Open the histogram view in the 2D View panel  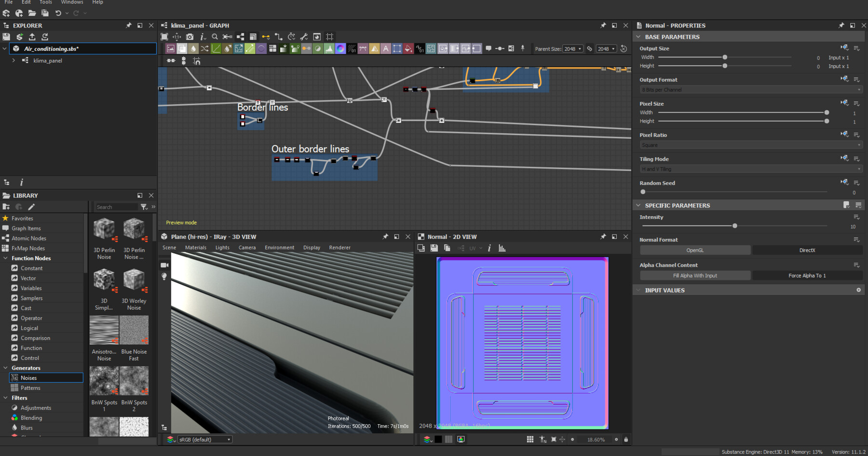[502, 248]
